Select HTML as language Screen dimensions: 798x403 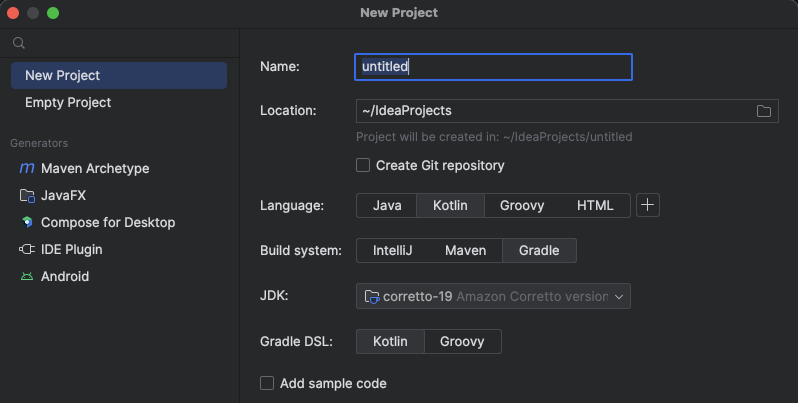coord(595,206)
